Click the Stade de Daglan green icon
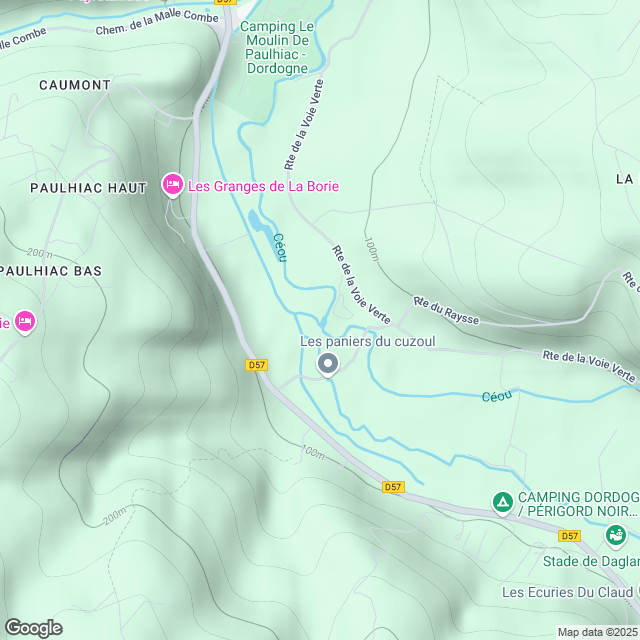640x640 pixels. click(x=616, y=535)
